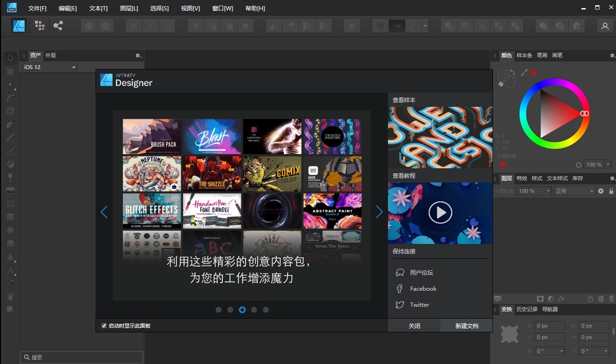
Task: Open the Export persona share icon
Action: [58, 26]
